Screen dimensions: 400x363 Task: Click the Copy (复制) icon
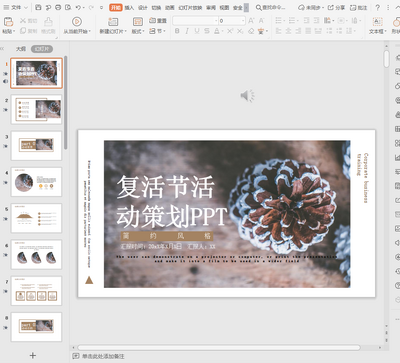tap(23, 31)
